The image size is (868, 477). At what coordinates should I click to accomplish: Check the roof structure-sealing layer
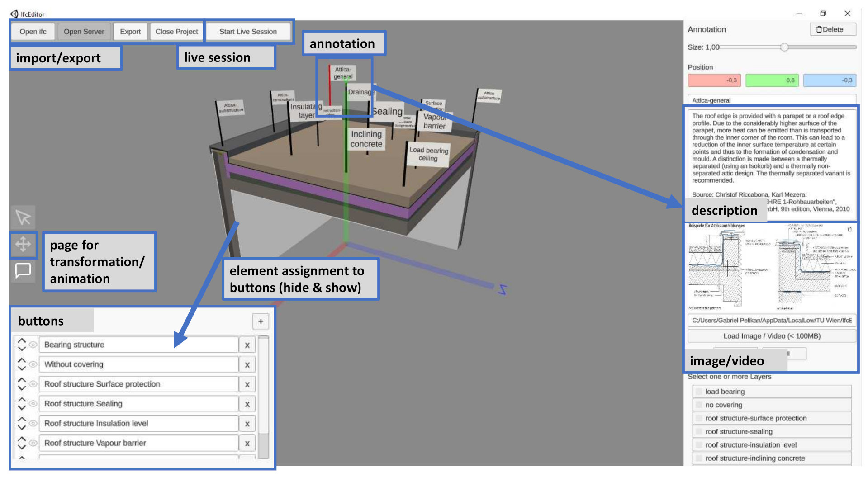point(699,432)
